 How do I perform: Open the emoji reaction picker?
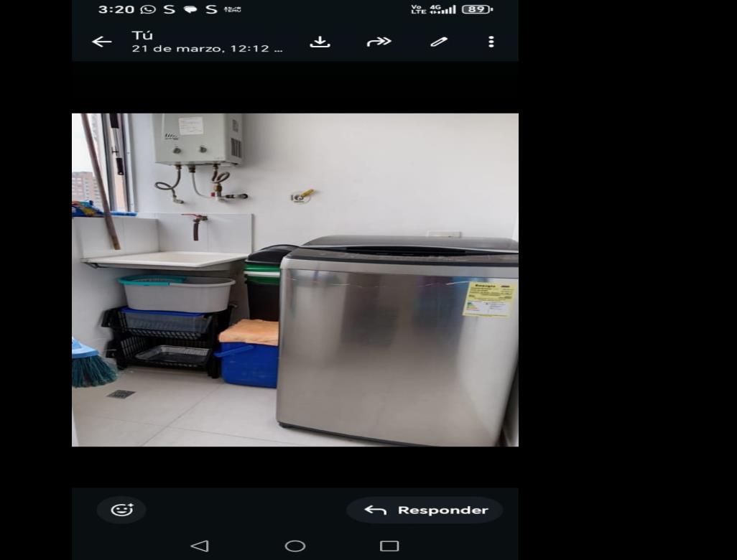coord(121,510)
